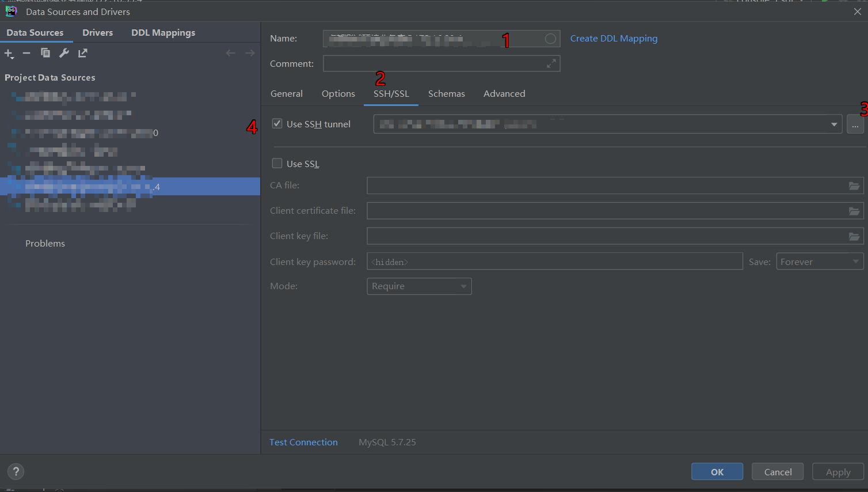Open the DDL Mappings tab

(163, 33)
